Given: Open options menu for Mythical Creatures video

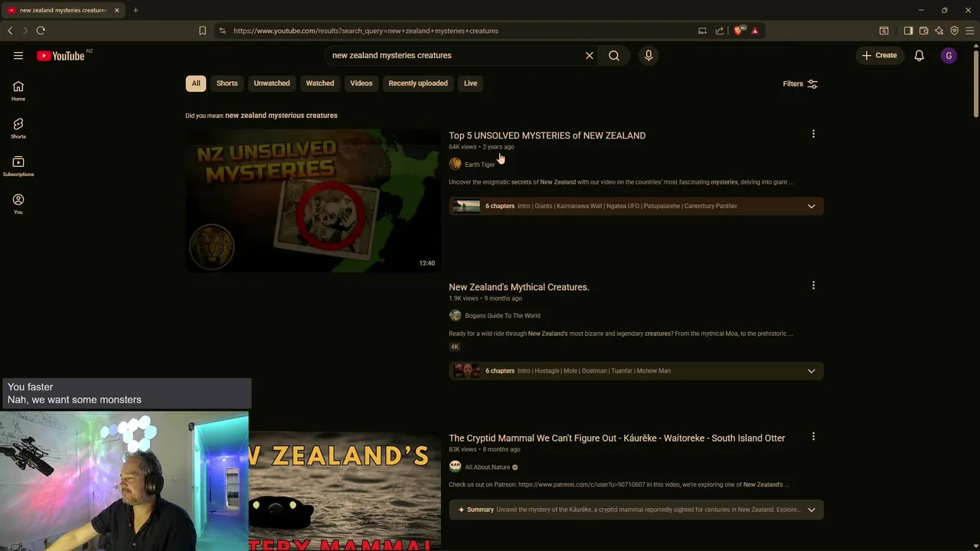Looking at the screenshot, I should pos(813,285).
